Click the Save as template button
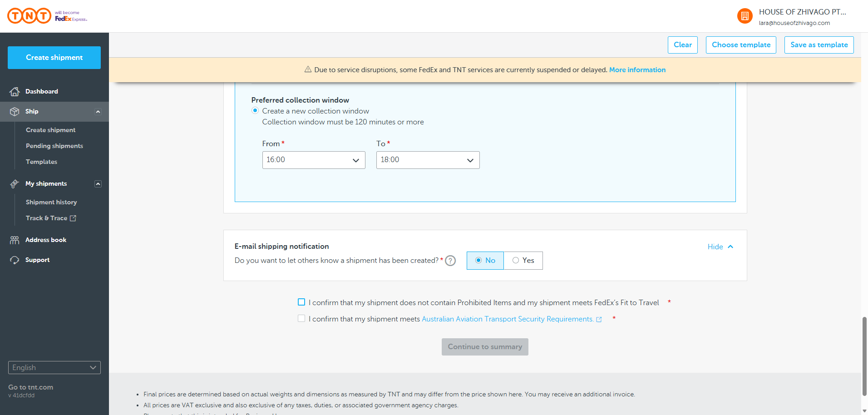The width and height of the screenshot is (868, 415). coord(819,45)
